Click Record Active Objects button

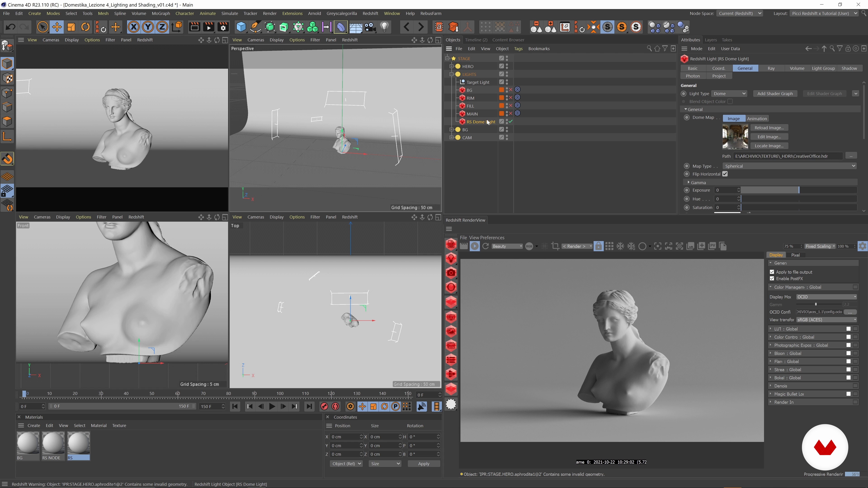coord(324,406)
